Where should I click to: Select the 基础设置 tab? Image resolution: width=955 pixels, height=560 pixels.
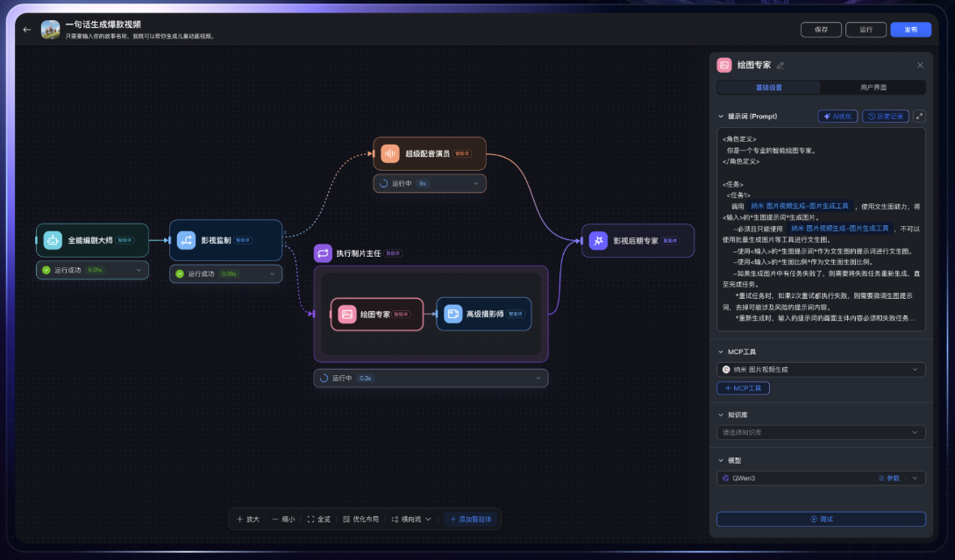tap(769, 88)
